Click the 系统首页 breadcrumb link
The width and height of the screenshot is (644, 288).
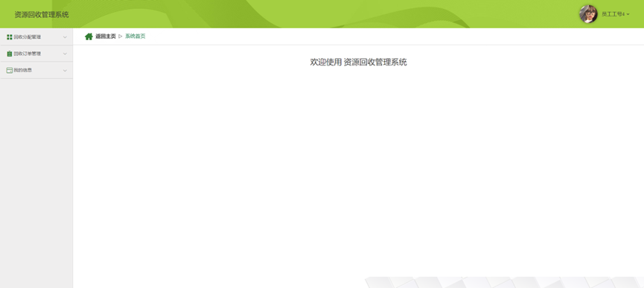[135, 36]
